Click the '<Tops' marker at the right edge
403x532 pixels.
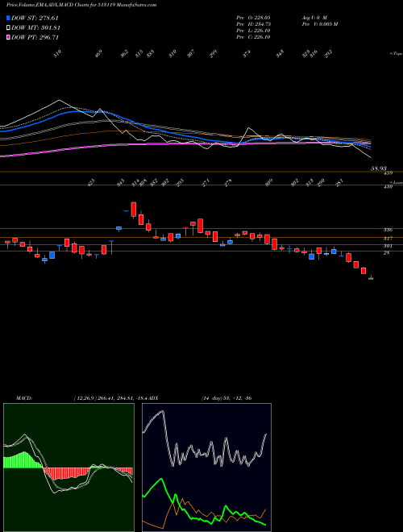[x=396, y=54]
